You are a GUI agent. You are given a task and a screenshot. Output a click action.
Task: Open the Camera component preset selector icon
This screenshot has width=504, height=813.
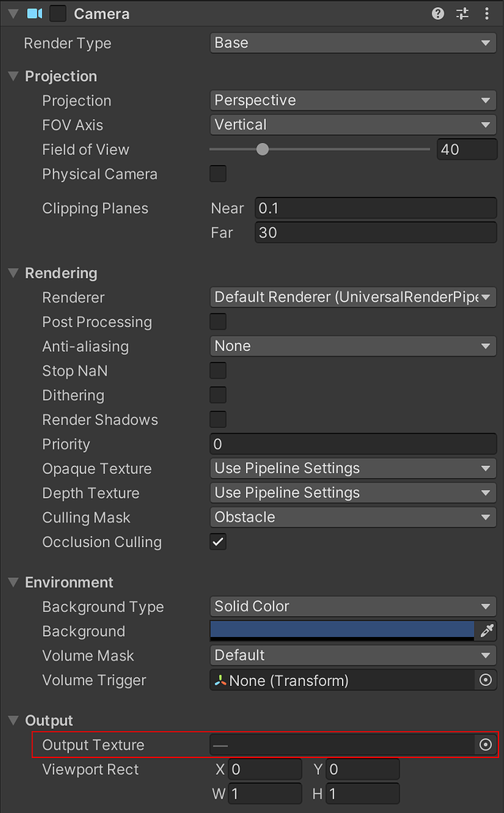tap(463, 13)
